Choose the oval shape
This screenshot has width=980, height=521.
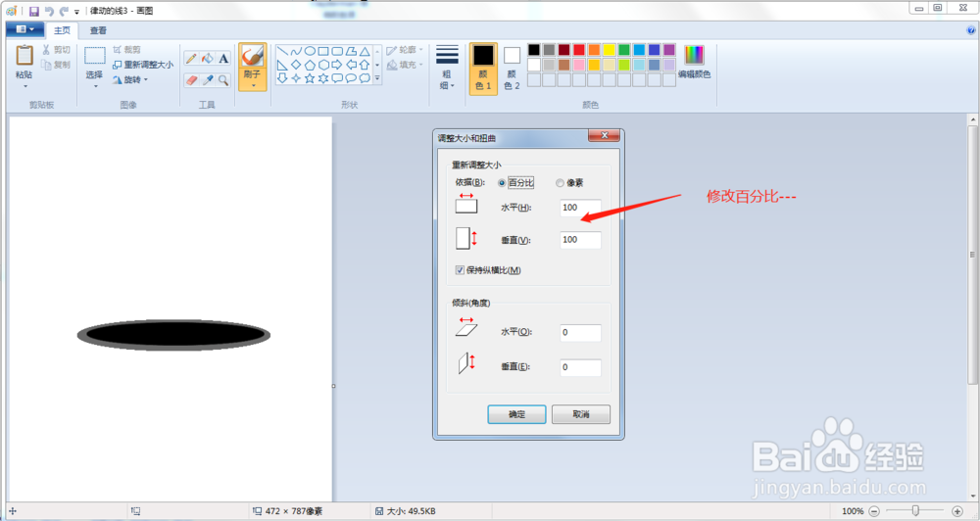tap(310, 51)
